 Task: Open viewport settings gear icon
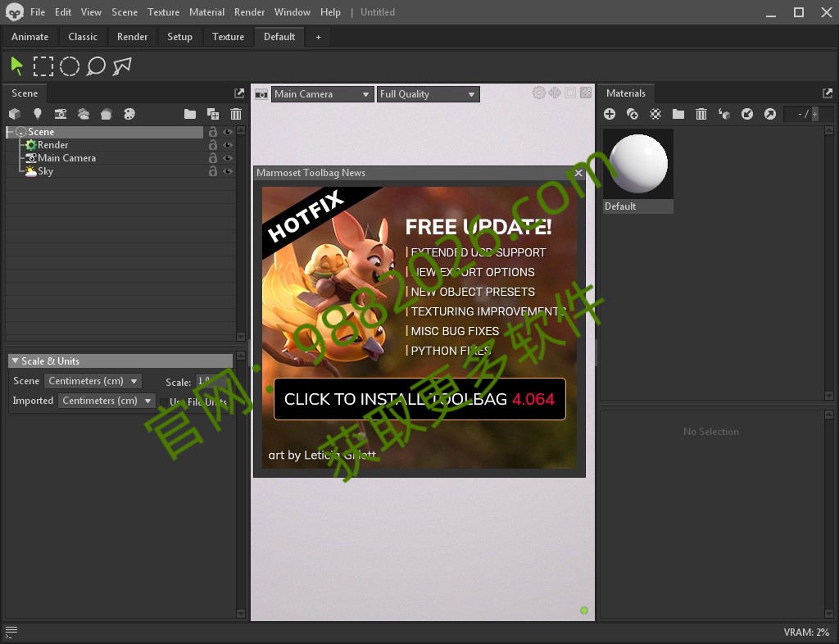click(538, 93)
